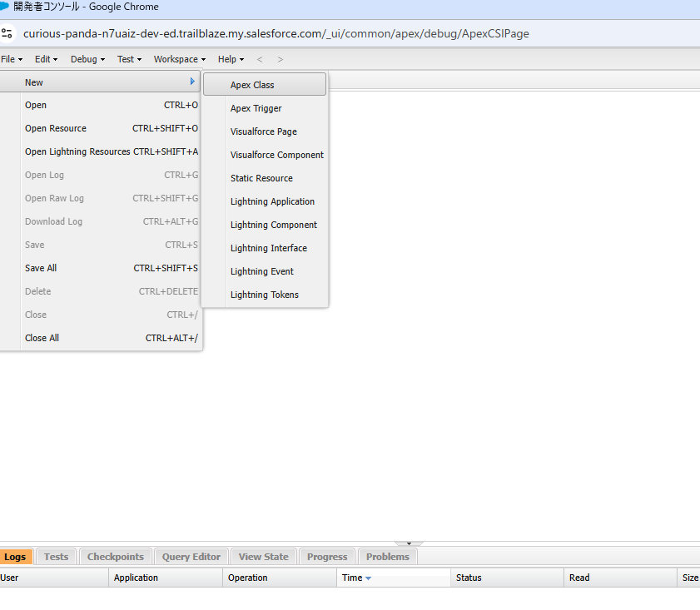This screenshot has height=610, width=700.
Task: Choose Apex Class from the New submenu
Action: pos(265,85)
